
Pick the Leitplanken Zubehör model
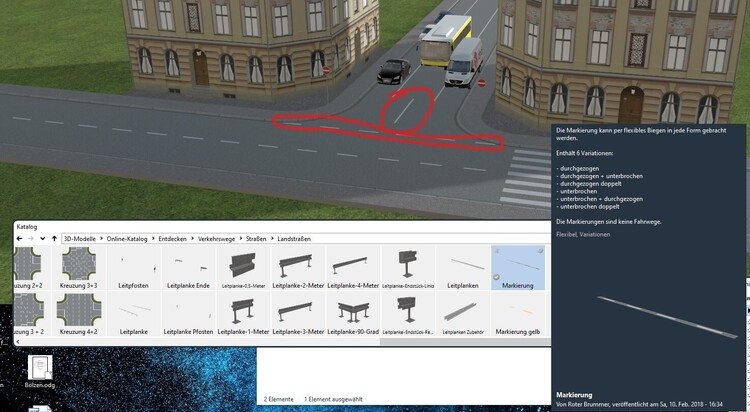(463, 313)
